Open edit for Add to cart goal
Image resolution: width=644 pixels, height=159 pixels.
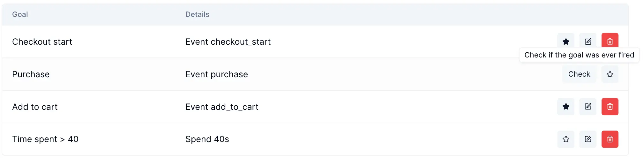click(x=588, y=107)
